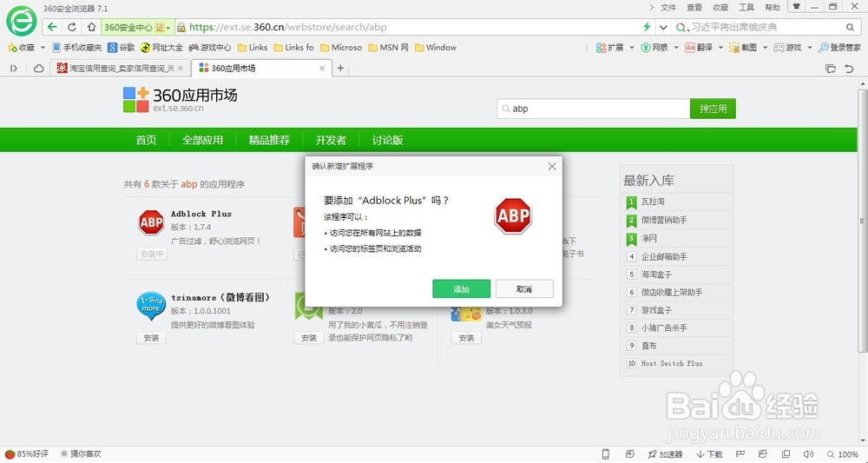Click the 搜应用 search button

(x=713, y=109)
